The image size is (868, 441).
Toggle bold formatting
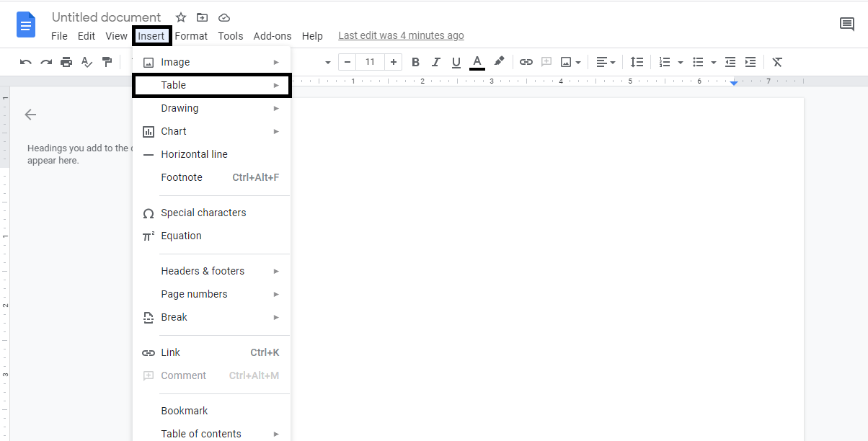click(415, 62)
